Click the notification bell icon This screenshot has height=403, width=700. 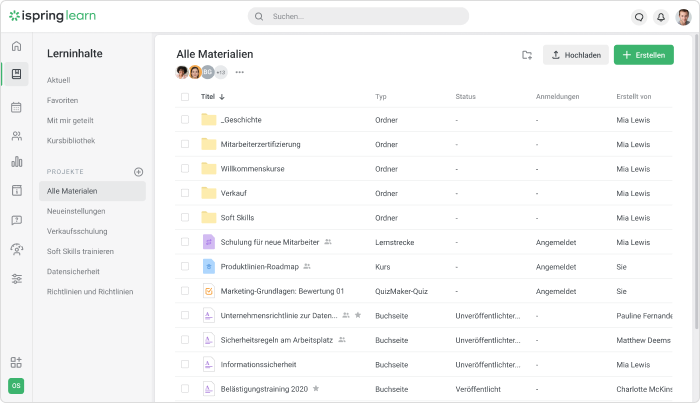click(x=661, y=17)
